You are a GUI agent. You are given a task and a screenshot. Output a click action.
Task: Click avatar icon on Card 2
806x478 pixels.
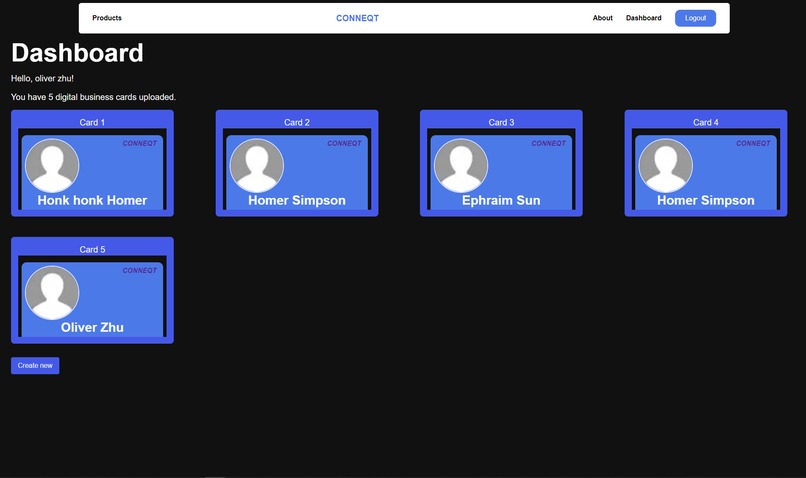tap(257, 166)
